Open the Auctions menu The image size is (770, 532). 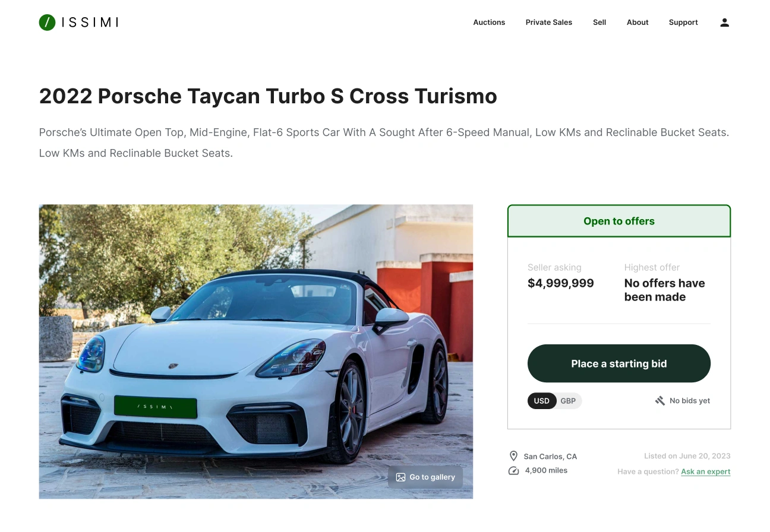point(489,23)
